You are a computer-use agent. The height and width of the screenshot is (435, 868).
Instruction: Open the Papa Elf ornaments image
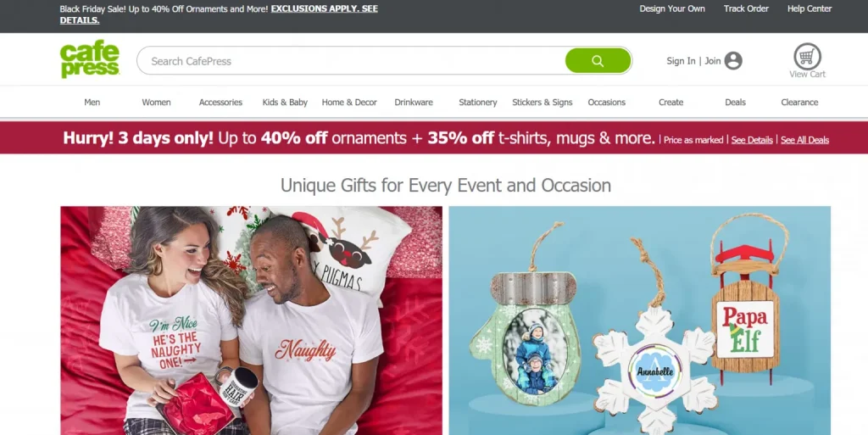(x=639, y=321)
